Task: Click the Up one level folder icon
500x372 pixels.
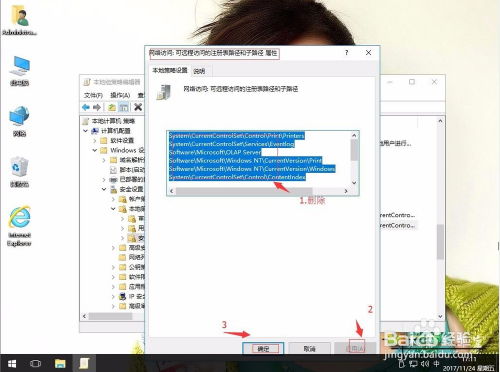Action: tap(112, 107)
